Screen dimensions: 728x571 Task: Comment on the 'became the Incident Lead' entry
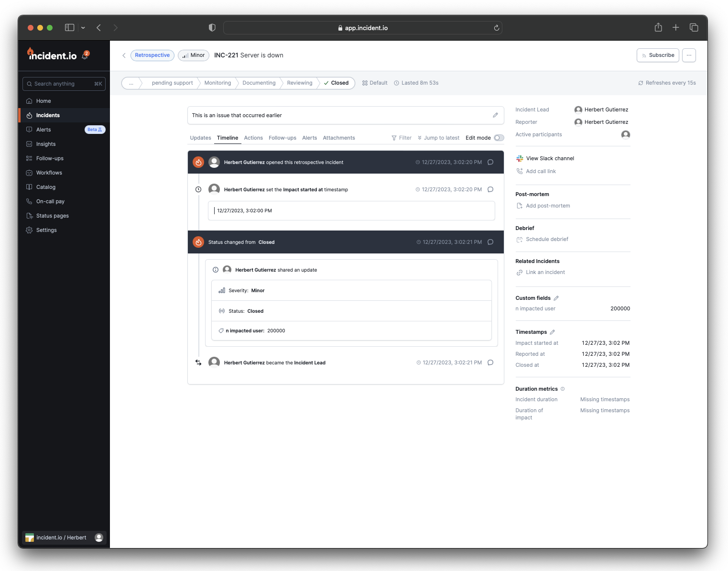click(490, 362)
